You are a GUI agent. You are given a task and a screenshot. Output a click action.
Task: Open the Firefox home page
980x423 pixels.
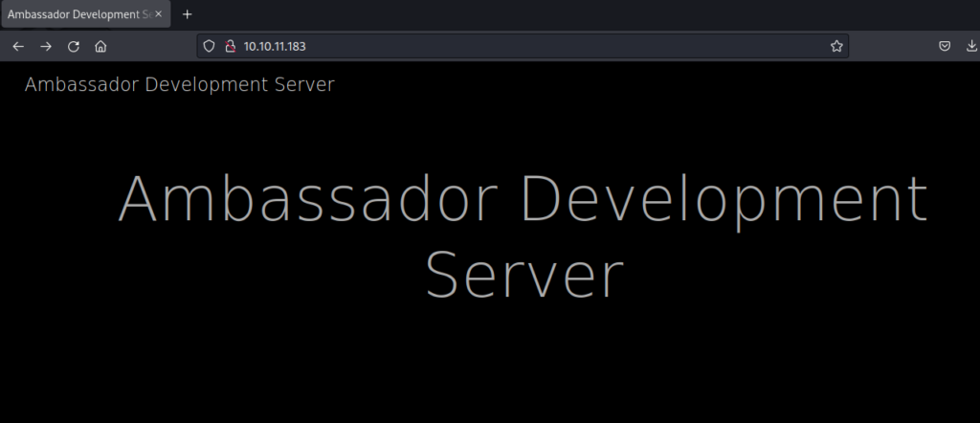100,46
